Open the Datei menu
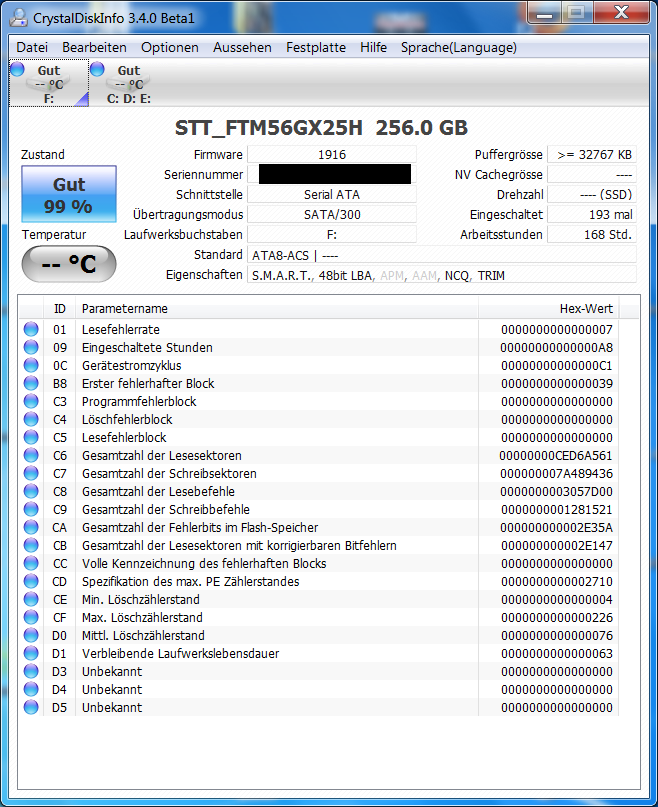The width and height of the screenshot is (658, 807). [32, 47]
